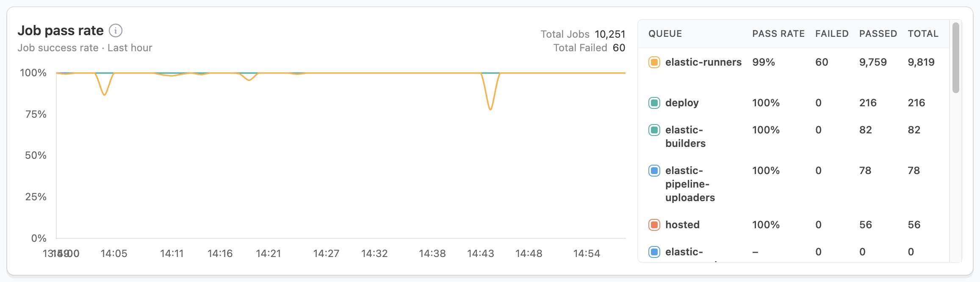The image size is (980, 282).
Task: Open the hosted queue details
Action: [x=682, y=224]
